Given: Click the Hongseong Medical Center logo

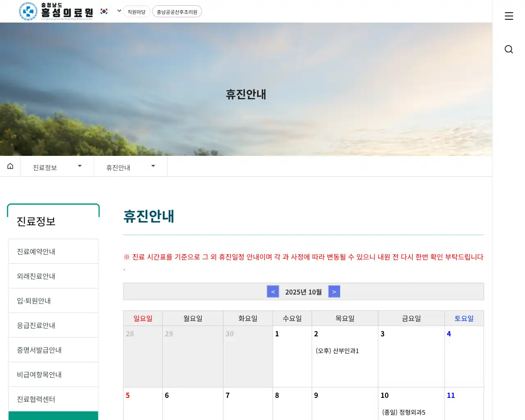Looking at the screenshot, I should (56, 11).
